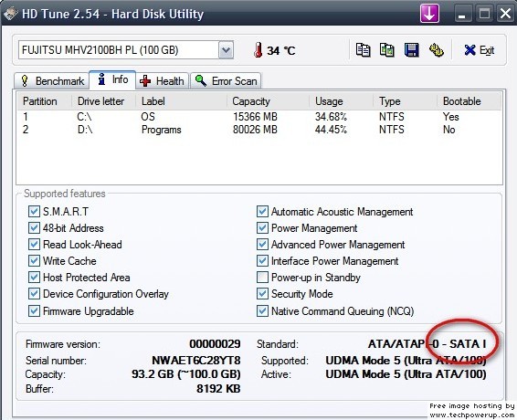This screenshot has height=420, width=517.
Task: Close the HD Tune window
Action: click(506, 14)
